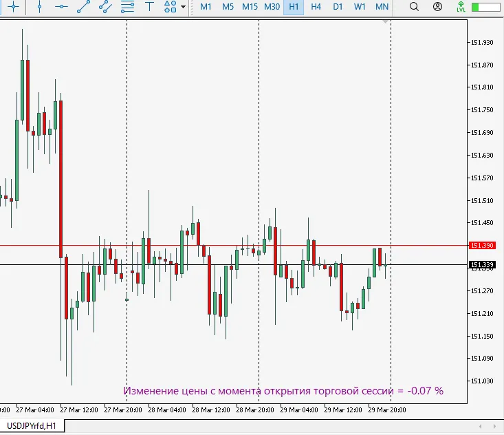Expand the shapes dropdown arrow
504x435 pixels.
(183, 8)
